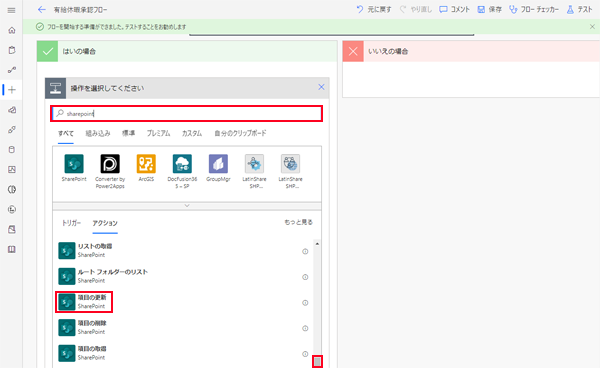Open the Connectors plug icon in the sidebar
The width and height of the screenshot is (600, 368).
tap(12, 130)
